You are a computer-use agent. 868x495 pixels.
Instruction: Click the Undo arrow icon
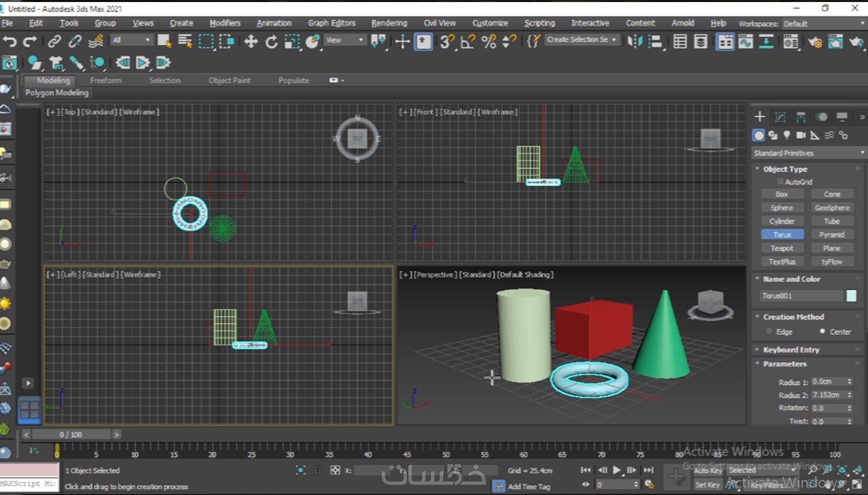point(10,41)
